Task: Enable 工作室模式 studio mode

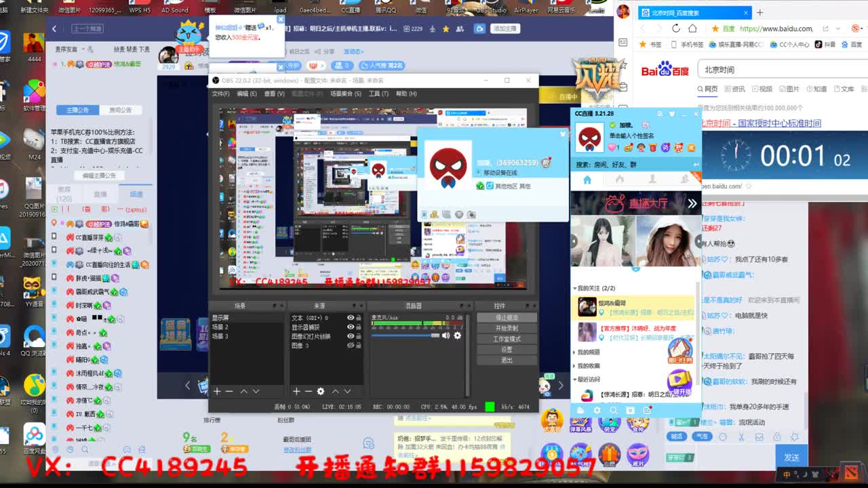Action: [x=507, y=339]
